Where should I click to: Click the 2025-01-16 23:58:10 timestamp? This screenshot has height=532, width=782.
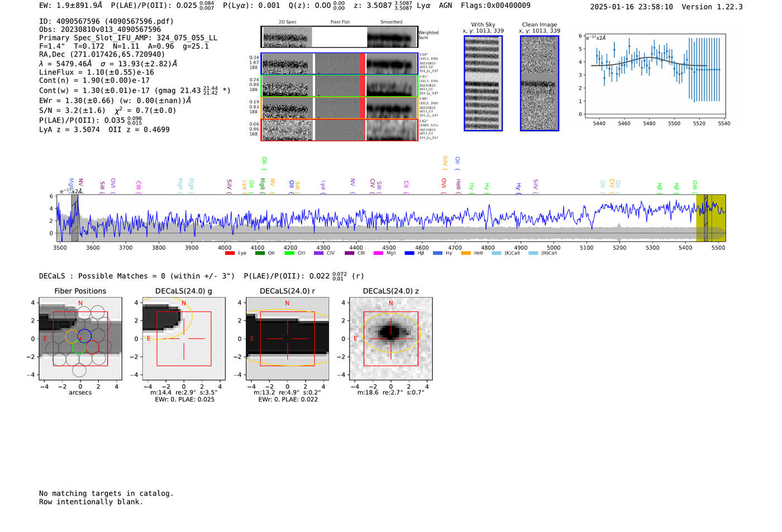[632, 7]
